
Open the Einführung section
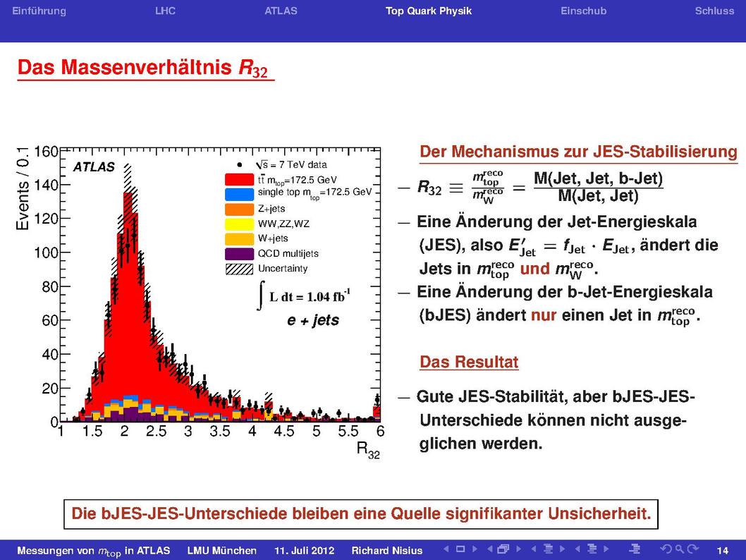click(39, 11)
